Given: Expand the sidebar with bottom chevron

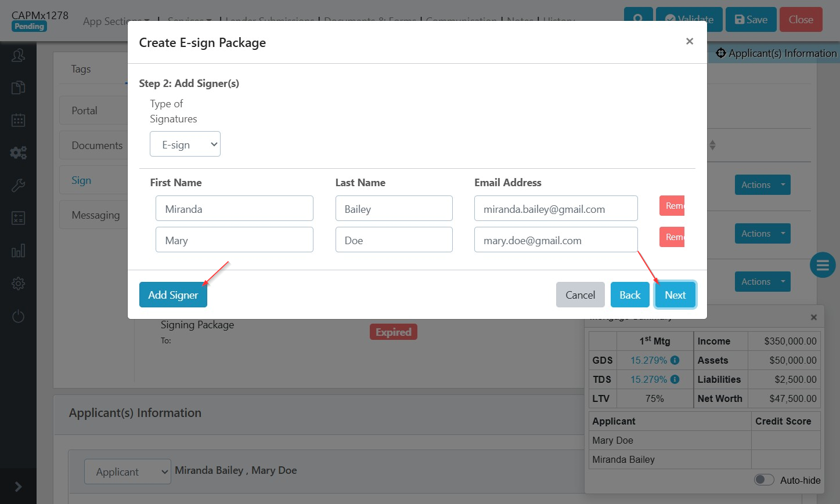Looking at the screenshot, I should 18,487.
